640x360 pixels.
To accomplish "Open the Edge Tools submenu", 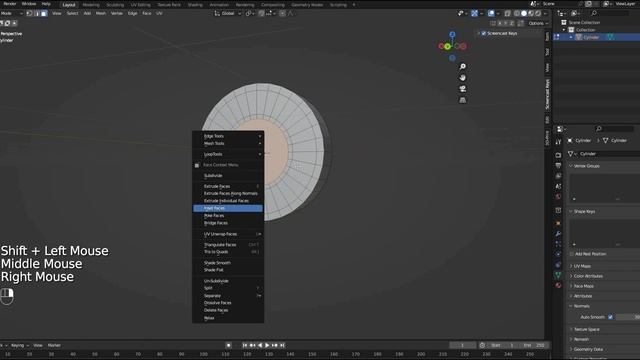I will (x=228, y=136).
